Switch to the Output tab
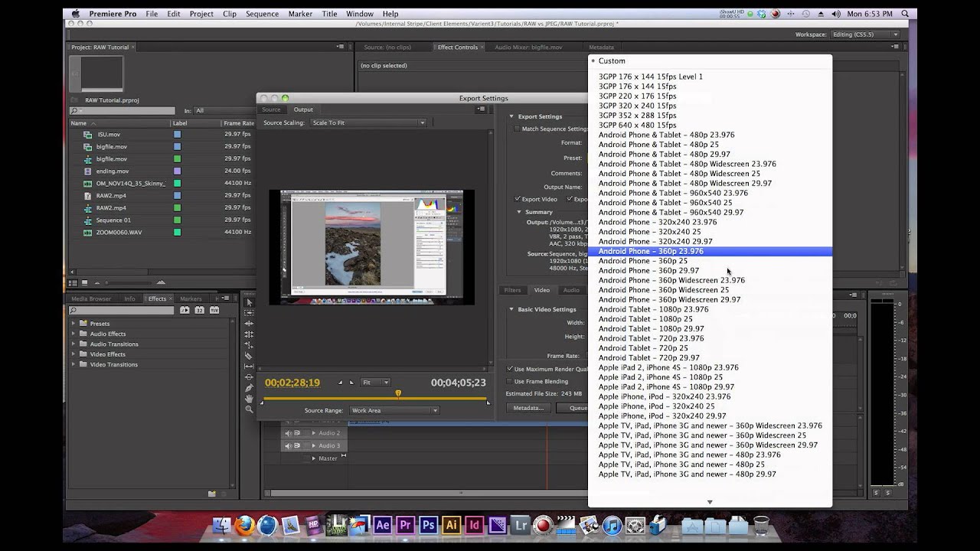This screenshot has width=980, height=551. [x=303, y=109]
